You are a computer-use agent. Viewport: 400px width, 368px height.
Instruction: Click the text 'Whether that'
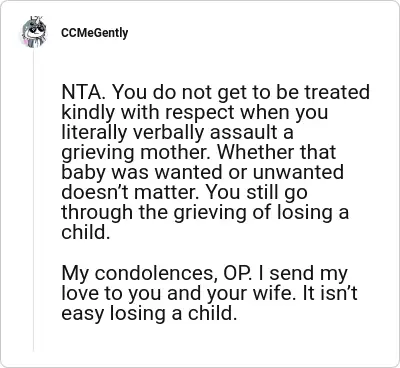coord(276,152)
